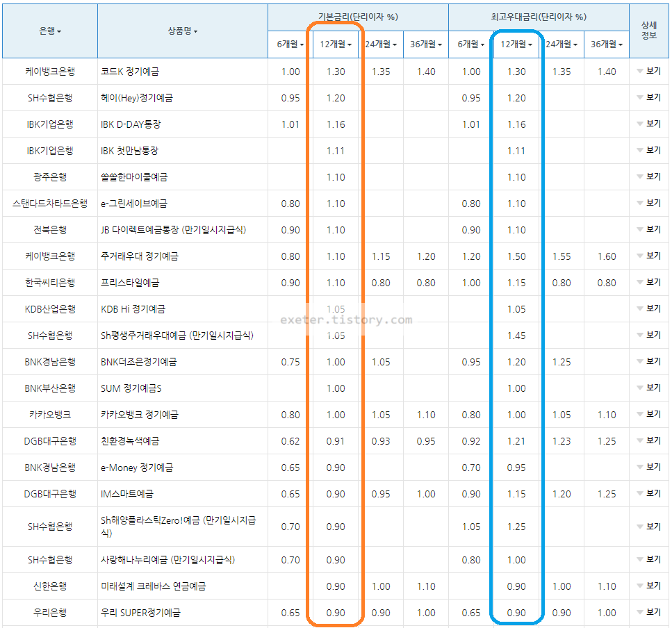This screenshot has width=672, height=628.
Task: Click bank name 카카오뱅크
Action: pyautogui.click(x=50, y=415)
